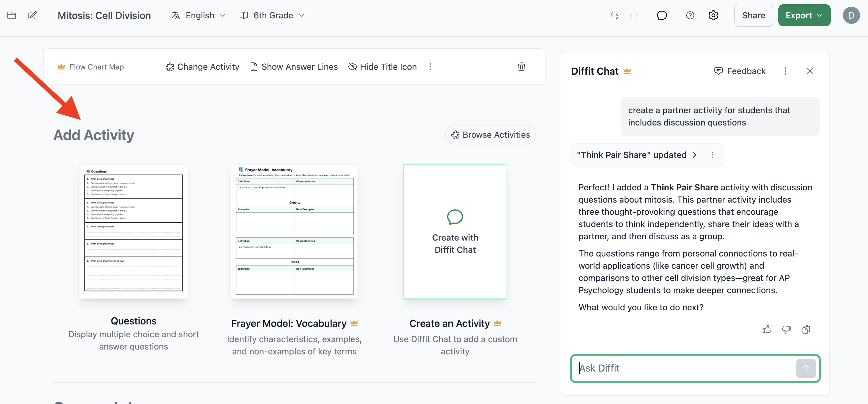Viewport: 868px width, 404px height.
Task: Click the reading level book icon
Action: click(x=243, y=16)
